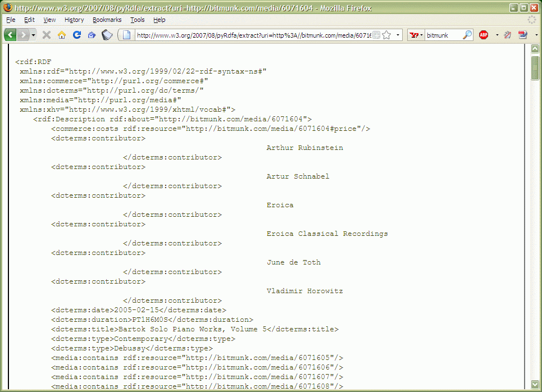Screen dimensions: 542x392
Task: Open back/forward history dropdown arrow
Action: [34, 35]
